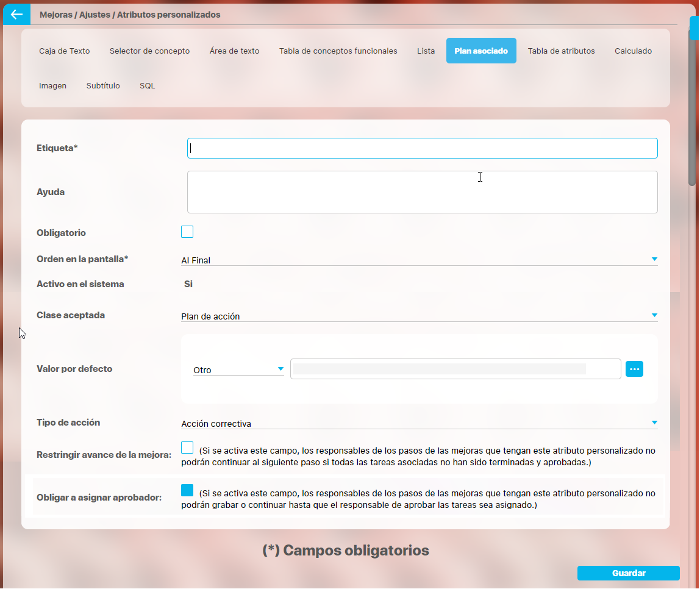Viewport: 700px width, 589px height.
Task: Go to the Tabla de atributos tab
Action: point(561,51)
